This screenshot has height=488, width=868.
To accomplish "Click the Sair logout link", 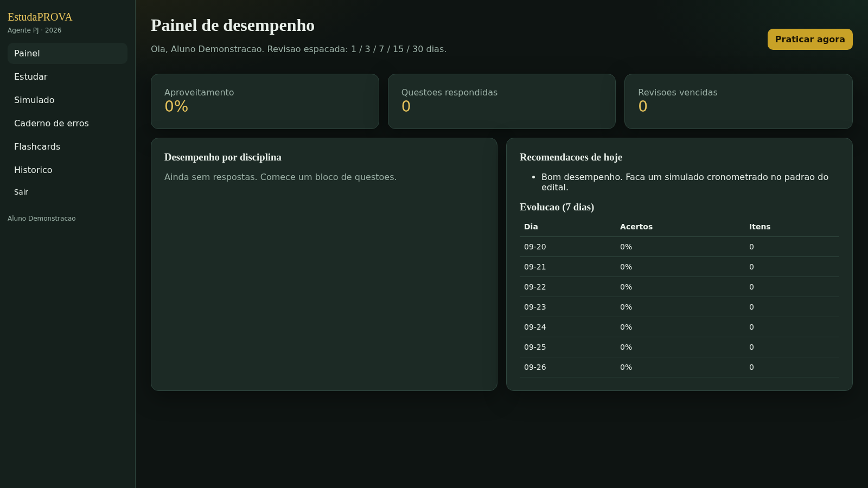I will click(21, 192).
